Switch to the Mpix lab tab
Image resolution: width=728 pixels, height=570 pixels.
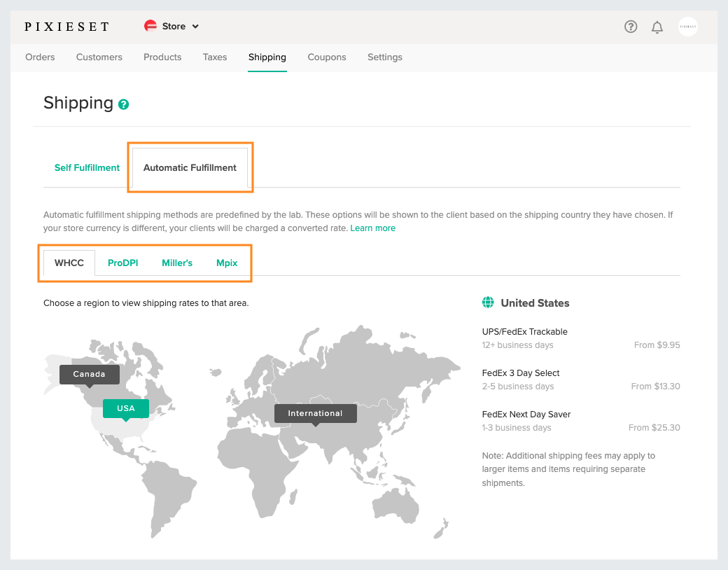pos(227,263)
